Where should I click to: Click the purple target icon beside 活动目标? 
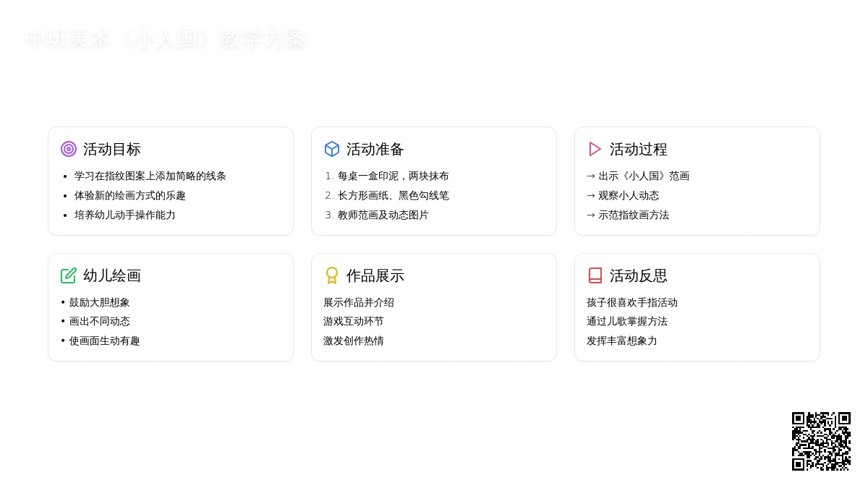(69, 149)
